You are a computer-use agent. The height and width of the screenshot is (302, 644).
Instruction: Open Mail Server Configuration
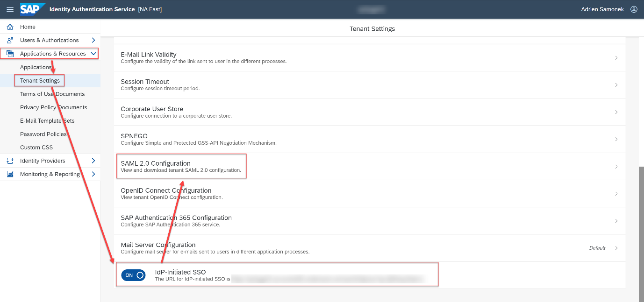370,248
